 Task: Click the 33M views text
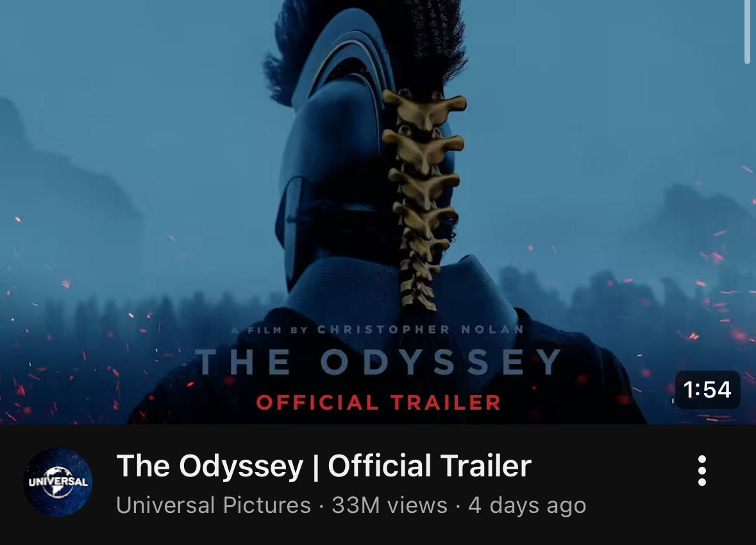click(x=390, y=505)
